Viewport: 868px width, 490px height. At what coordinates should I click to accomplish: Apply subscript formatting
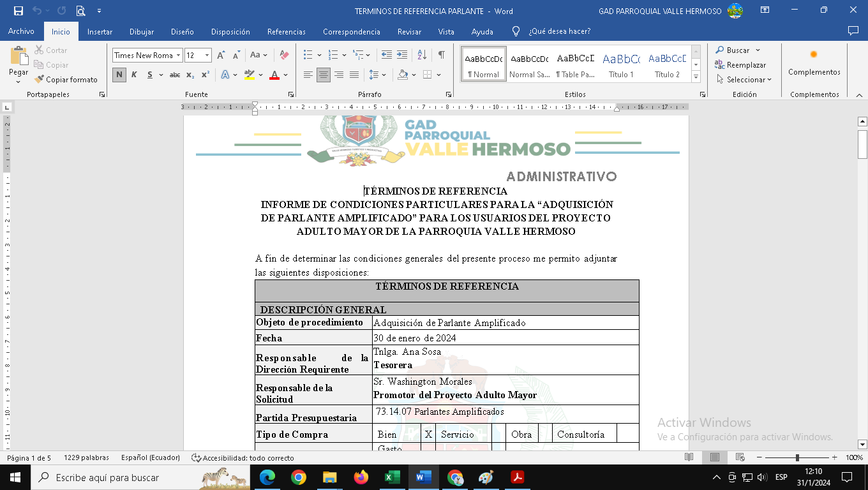pos(190,75)
